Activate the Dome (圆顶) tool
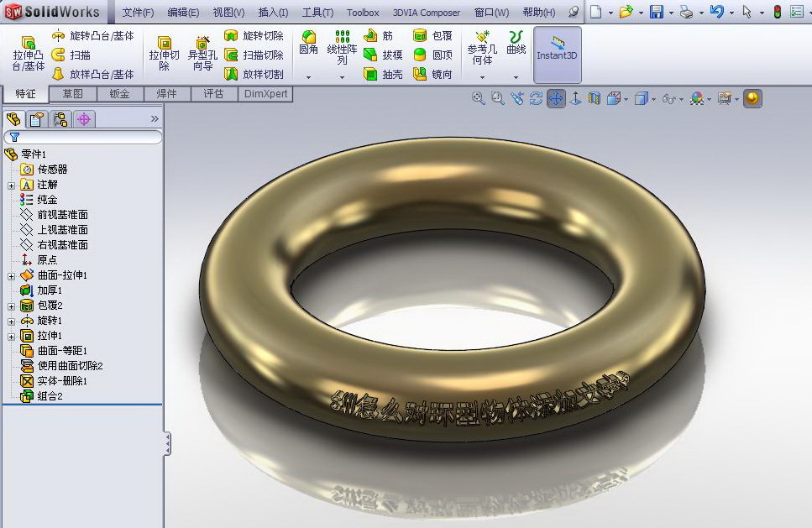The width and height of the screenshot is (812, 528). [x=433, y=55]
